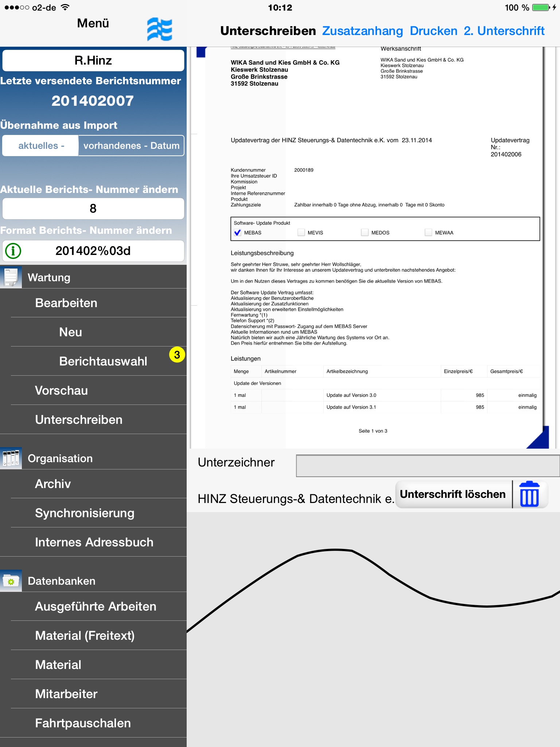The width and height of the screenshot is (560, 747).
Task: Select the 'vorhandenes - Datum' segment
Action: pos(131,146)
